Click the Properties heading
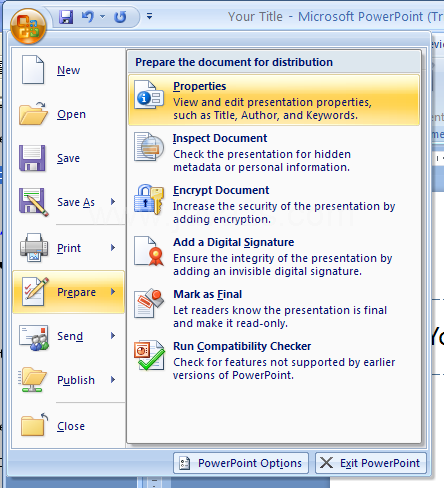444x488 pixels. tap(200, 86)
